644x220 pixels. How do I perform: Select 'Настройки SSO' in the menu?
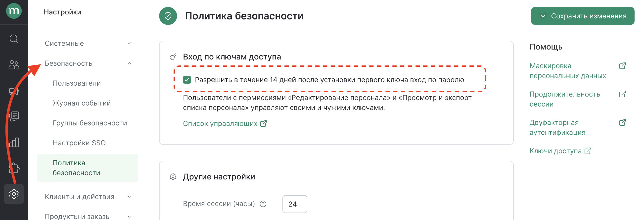click(x=79, y=143)
